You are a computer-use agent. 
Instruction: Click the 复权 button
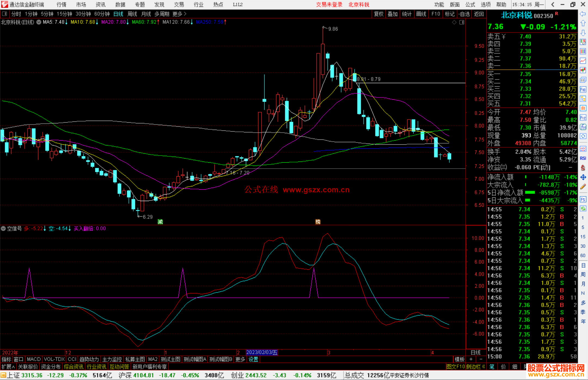[x=379, y=14]
